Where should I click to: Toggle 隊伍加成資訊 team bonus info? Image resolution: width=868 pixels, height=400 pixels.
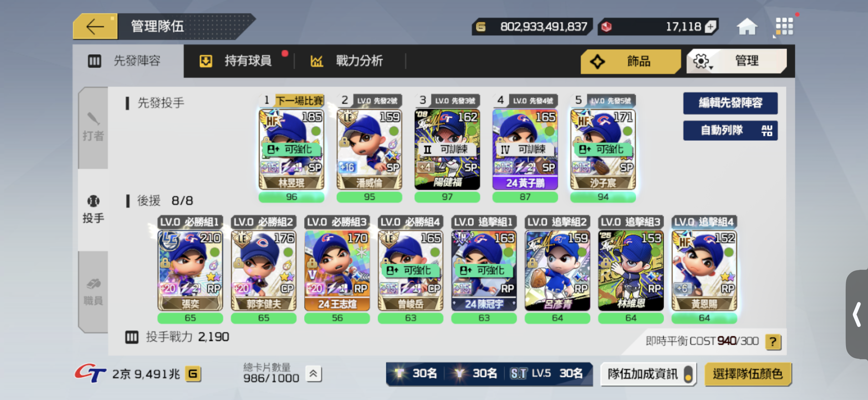pyautogui.click(x=648, y=374)
